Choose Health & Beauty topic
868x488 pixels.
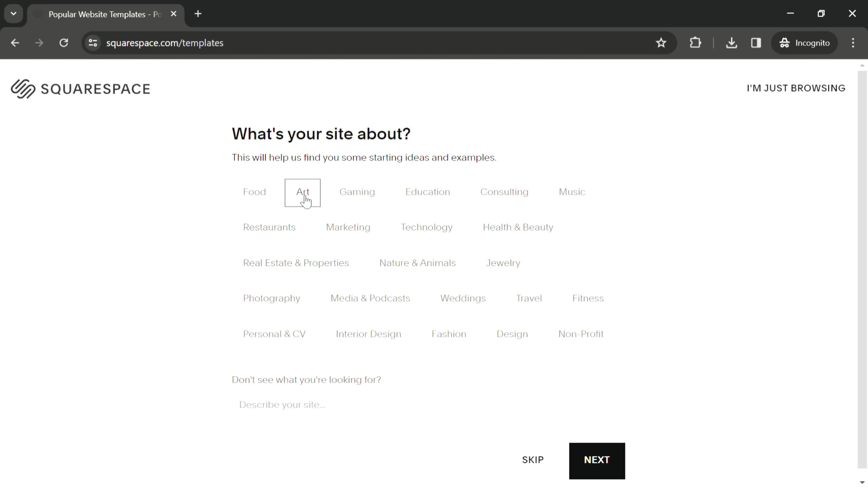point(518,227)
